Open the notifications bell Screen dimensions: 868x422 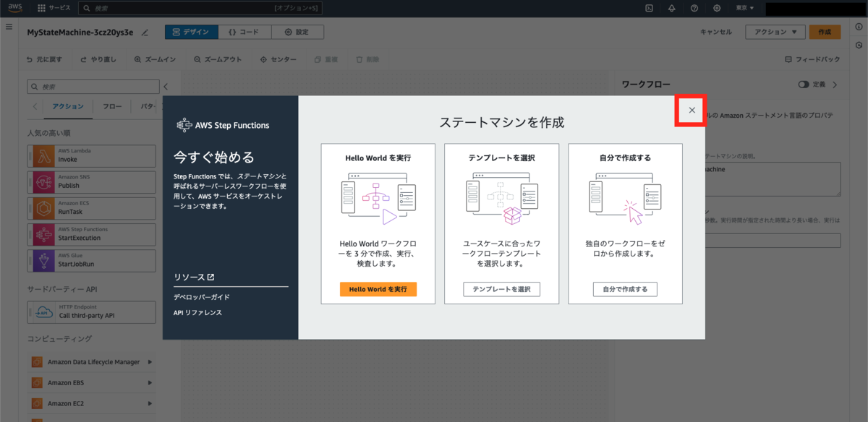pyautogui.click(x=672, y=8)
